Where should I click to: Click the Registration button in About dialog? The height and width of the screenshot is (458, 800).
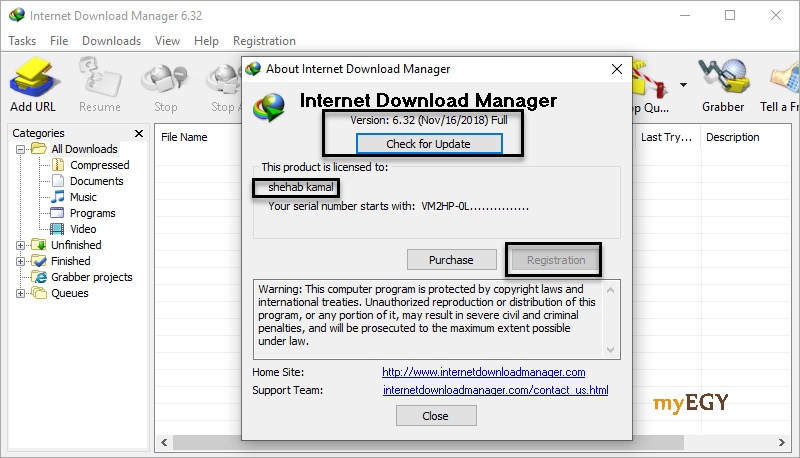pos(556,260)
